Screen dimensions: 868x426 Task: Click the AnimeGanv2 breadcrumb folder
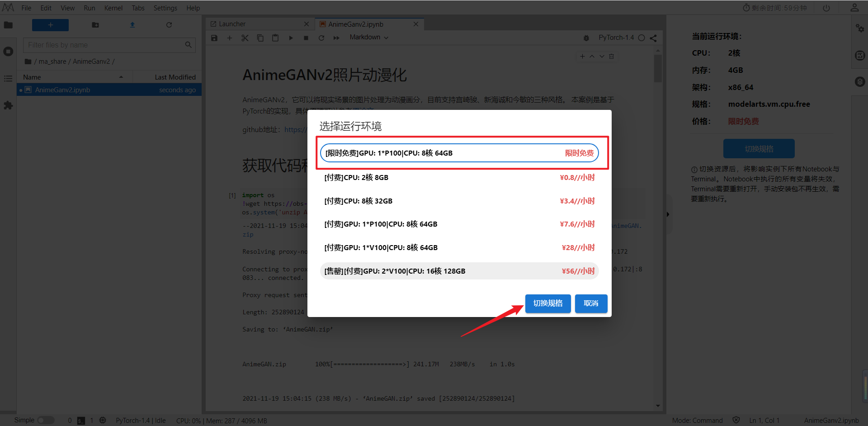click(91, 62)
